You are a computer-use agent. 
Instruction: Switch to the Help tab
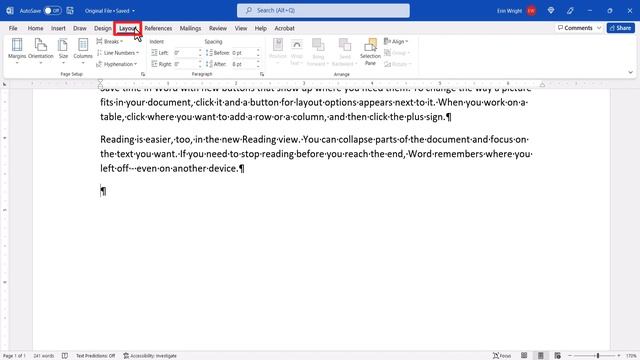(260, 28)
